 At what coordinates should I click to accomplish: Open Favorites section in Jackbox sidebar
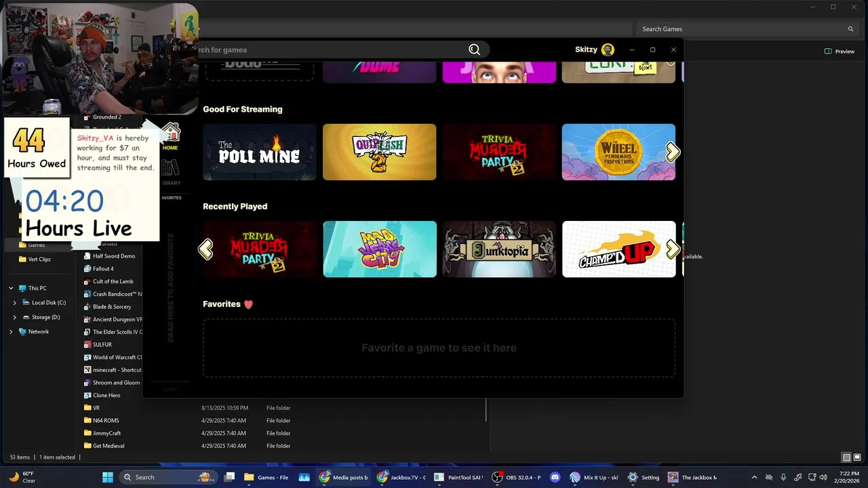click(x=172, y=198)
